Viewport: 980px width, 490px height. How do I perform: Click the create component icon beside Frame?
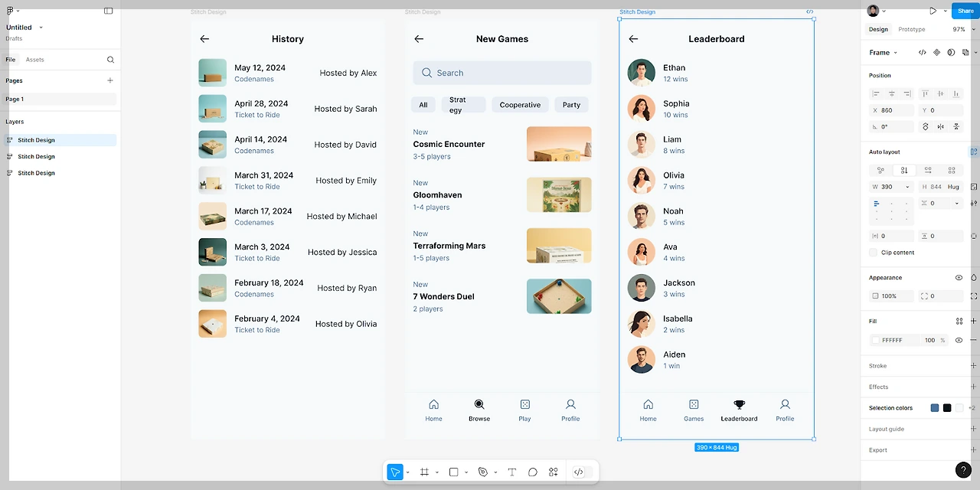pos(936,53)
